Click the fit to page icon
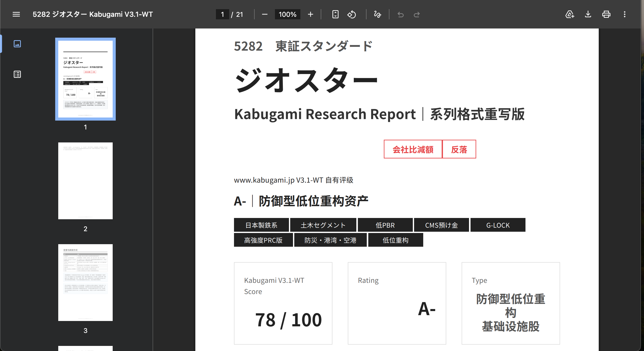The height and width of the screenshot is (351, 644). [335, 14]
